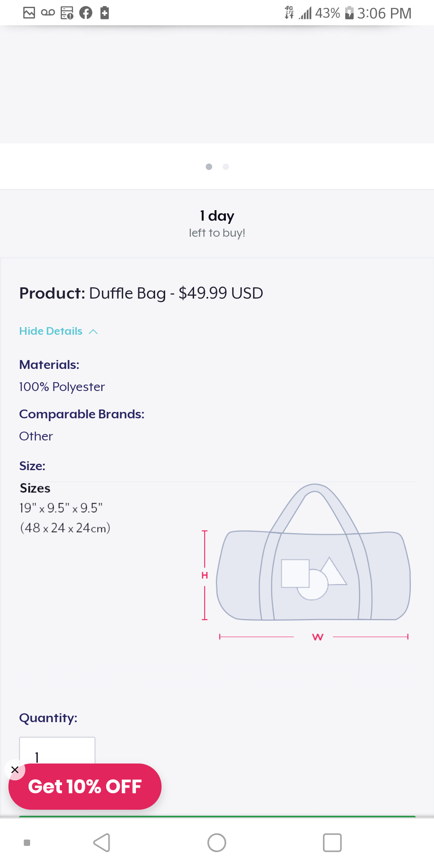Tap the 3:06 PM clock
Viewport: 434px width, 868px height.
click(384, 13)
